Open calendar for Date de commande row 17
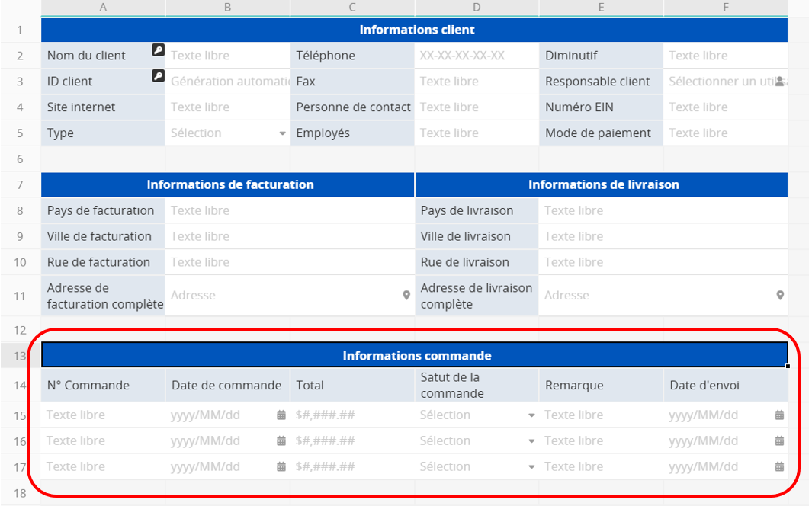Image resolution: width=812 pixels, height=506 pixels. coord(281,467)
